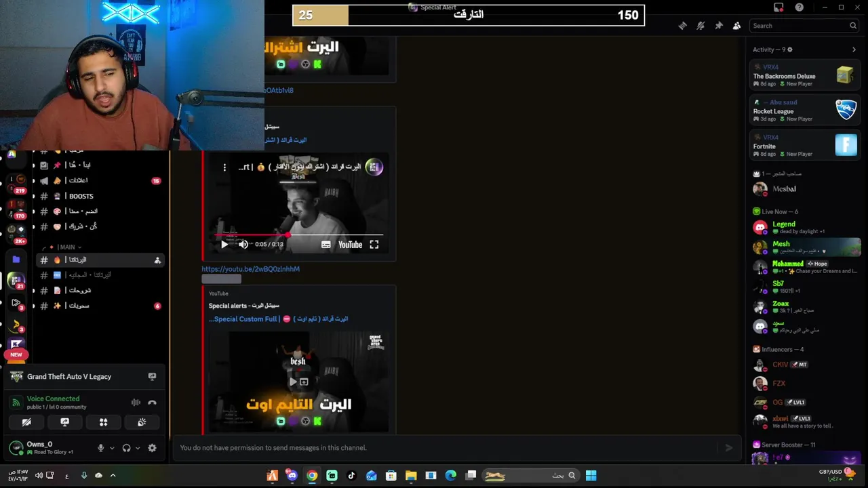Click the Windows Start button

click(591, 476)
